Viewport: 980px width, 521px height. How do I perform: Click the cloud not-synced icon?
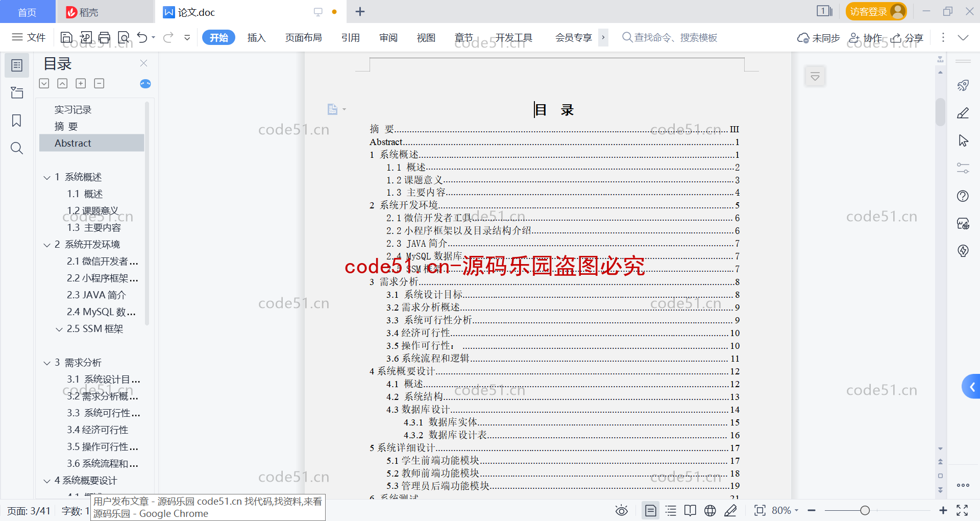coord(803,38)
